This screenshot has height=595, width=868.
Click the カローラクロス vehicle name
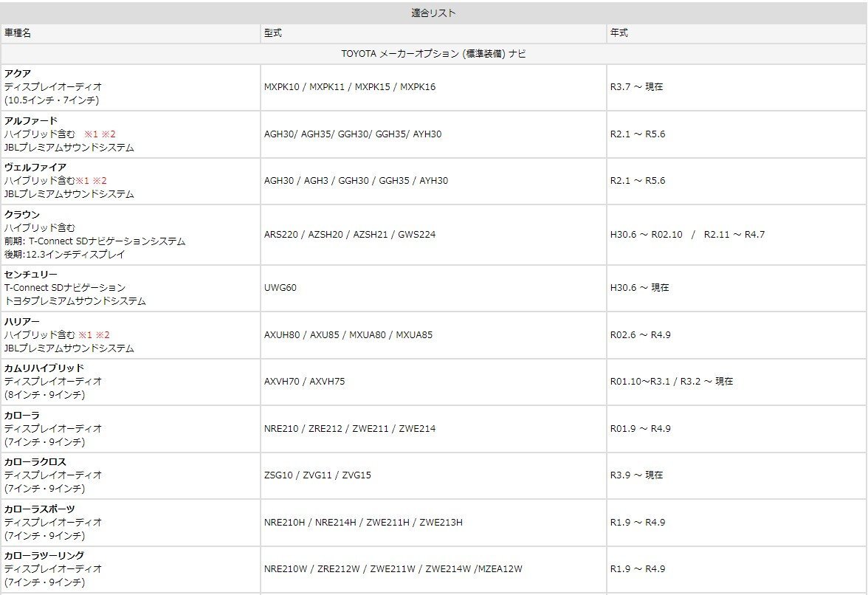[35, 462]
